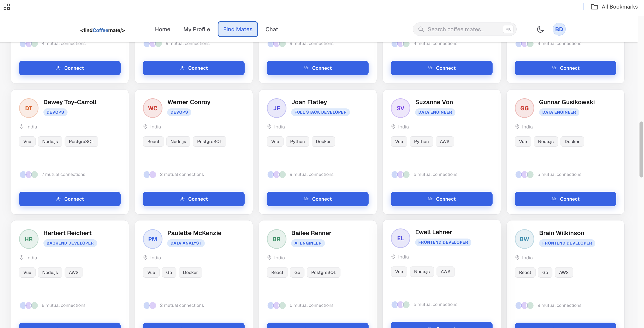
Task: Open the apps grid icon
Action: tap(7, 7)
